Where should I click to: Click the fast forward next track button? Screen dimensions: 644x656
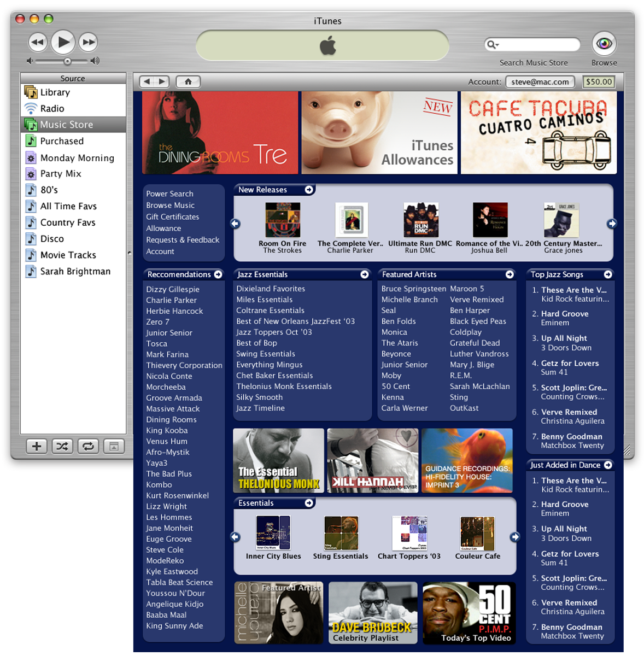click(x=89, y=42)
